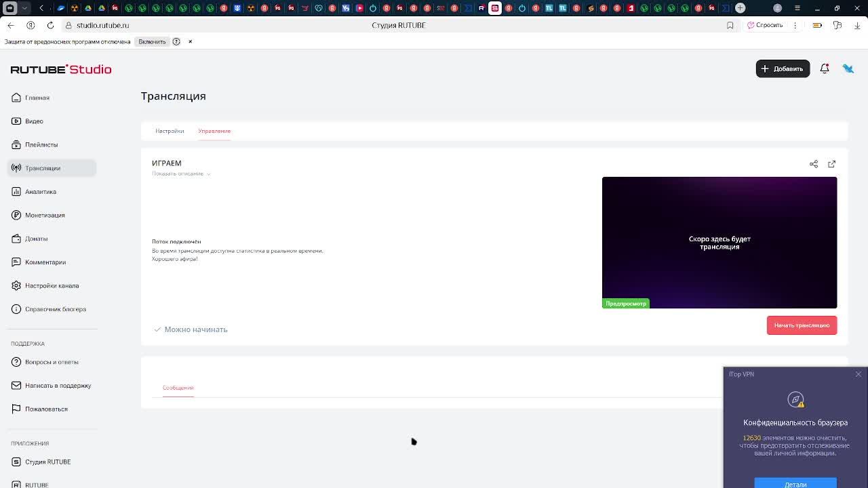
Task: Click the Добавить button
Action: 783,68
